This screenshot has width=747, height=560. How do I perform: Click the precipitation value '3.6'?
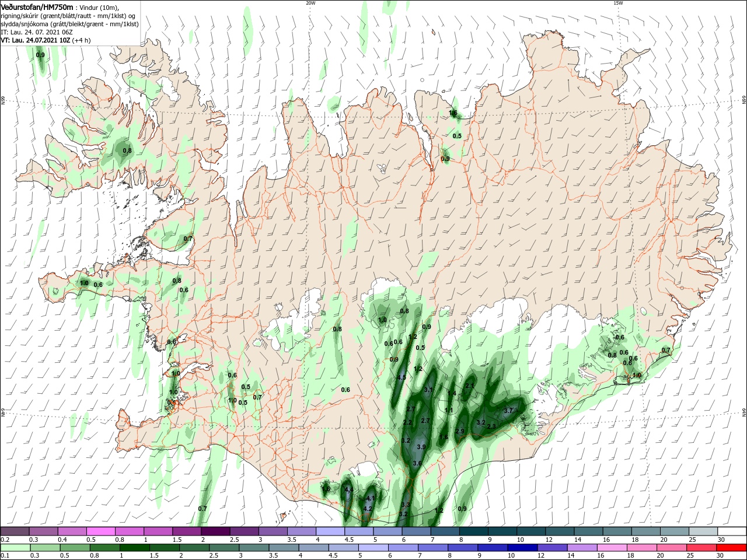coord(417,463)
